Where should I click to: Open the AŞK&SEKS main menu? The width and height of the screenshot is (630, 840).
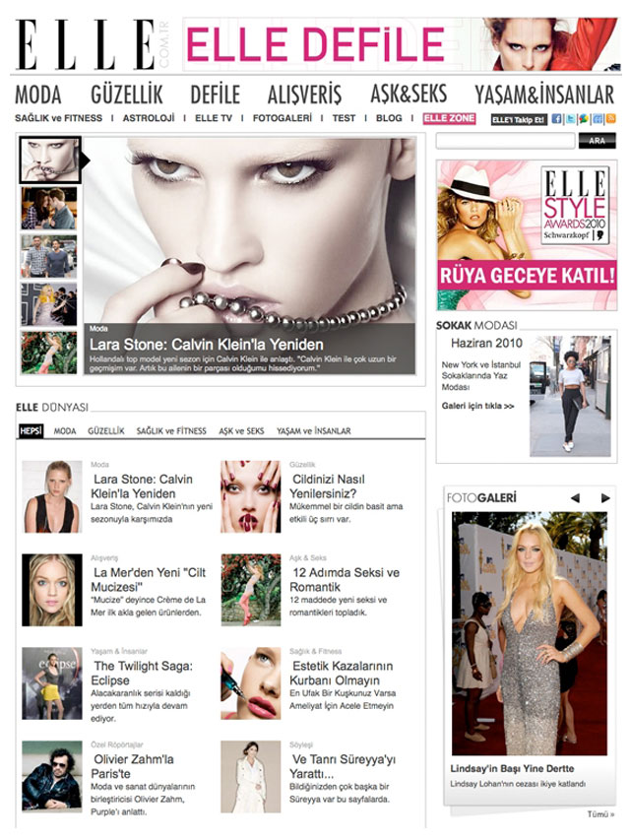click(x=409, y=94)
